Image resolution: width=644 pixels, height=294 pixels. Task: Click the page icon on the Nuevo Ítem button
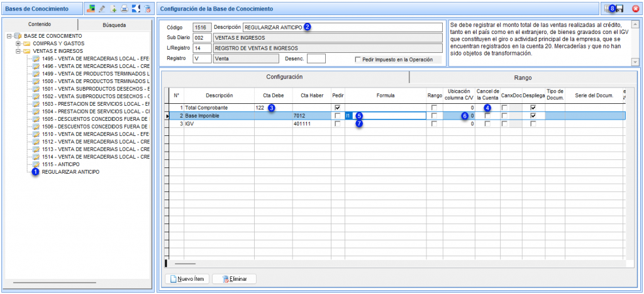tap(174, 279)
